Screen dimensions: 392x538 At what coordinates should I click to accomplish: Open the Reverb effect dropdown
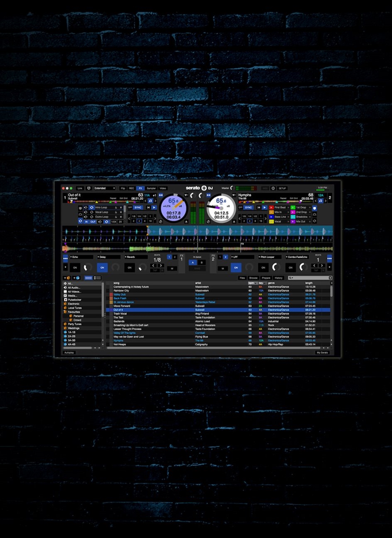[136, 257]
